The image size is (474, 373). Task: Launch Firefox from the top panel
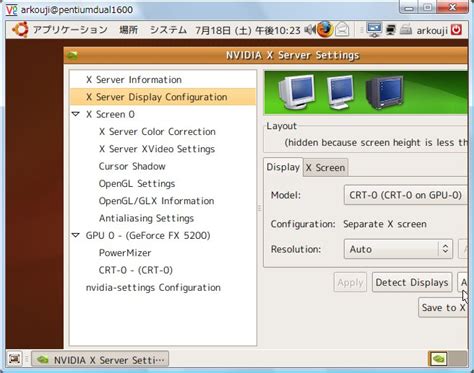pos(325,30)
